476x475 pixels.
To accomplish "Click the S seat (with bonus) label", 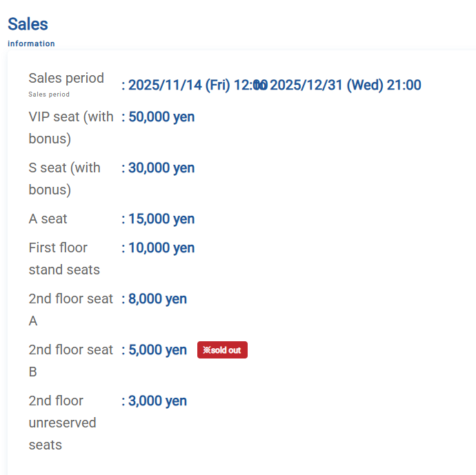I will (64, 179).
